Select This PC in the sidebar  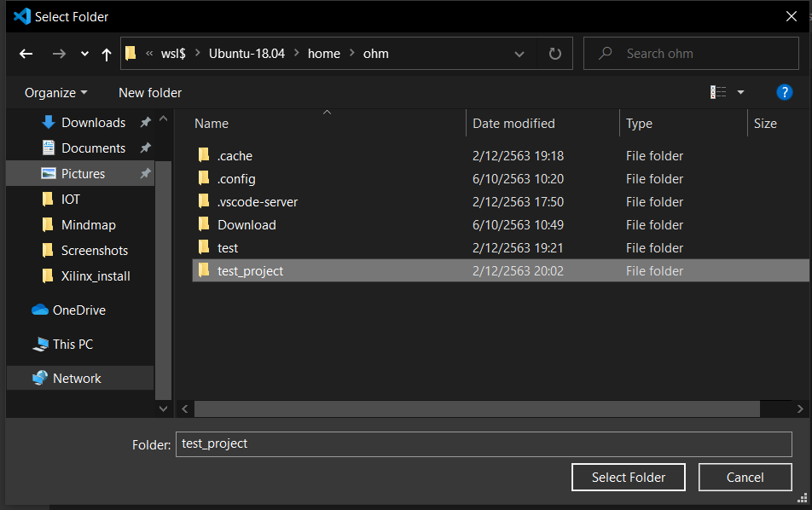pos(72,345)
